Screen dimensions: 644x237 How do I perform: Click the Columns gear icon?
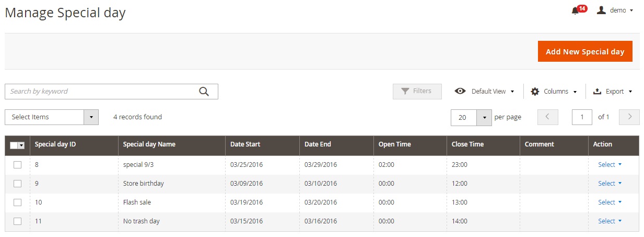535,92
